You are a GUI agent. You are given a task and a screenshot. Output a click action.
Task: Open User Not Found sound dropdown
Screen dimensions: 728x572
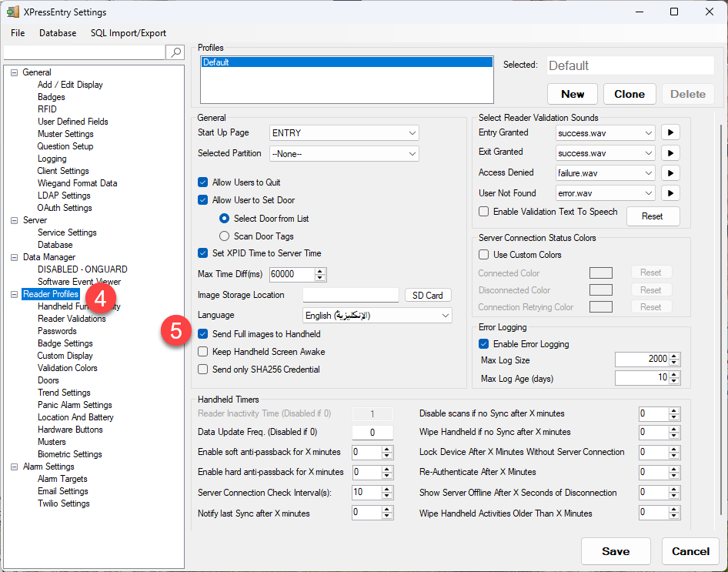point(605,192)
